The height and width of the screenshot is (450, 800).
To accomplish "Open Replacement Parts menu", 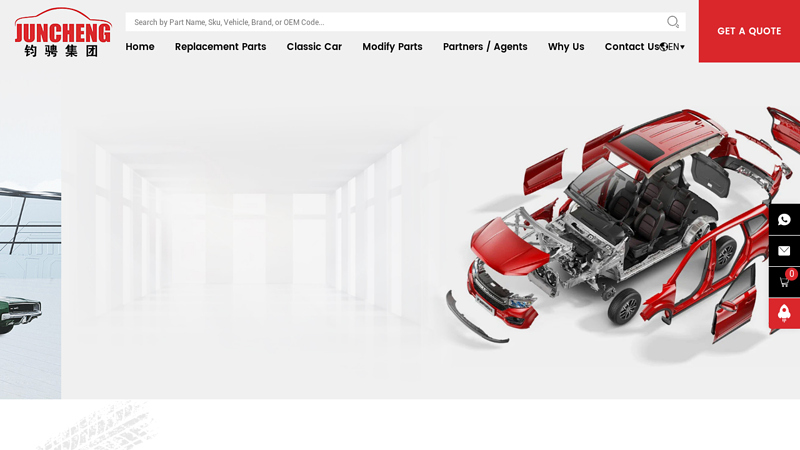I will (220, 47).
